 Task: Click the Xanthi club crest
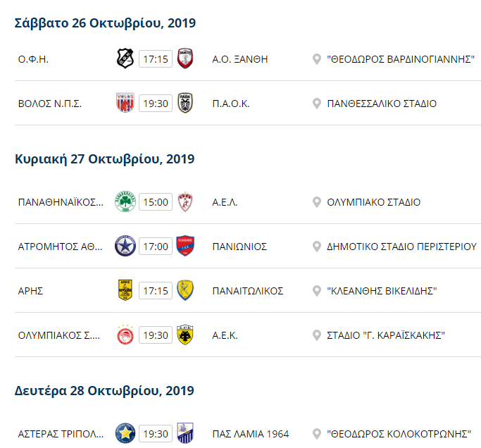click(185, 58)
